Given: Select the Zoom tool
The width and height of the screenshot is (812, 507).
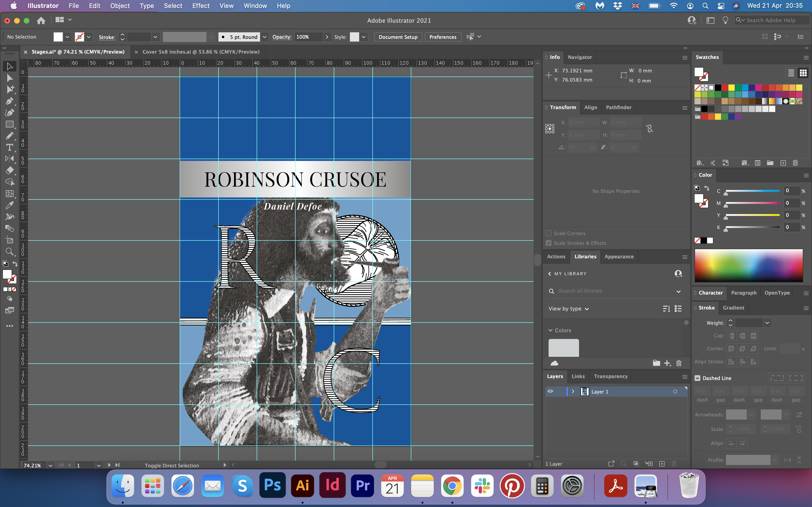Looking at the screenshot, I should (9, 252).
